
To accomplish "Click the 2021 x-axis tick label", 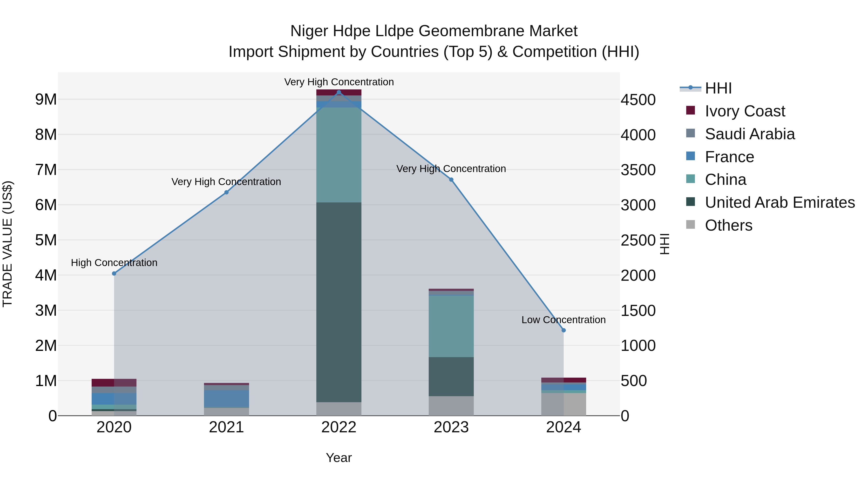I will (x=226, y=427).
